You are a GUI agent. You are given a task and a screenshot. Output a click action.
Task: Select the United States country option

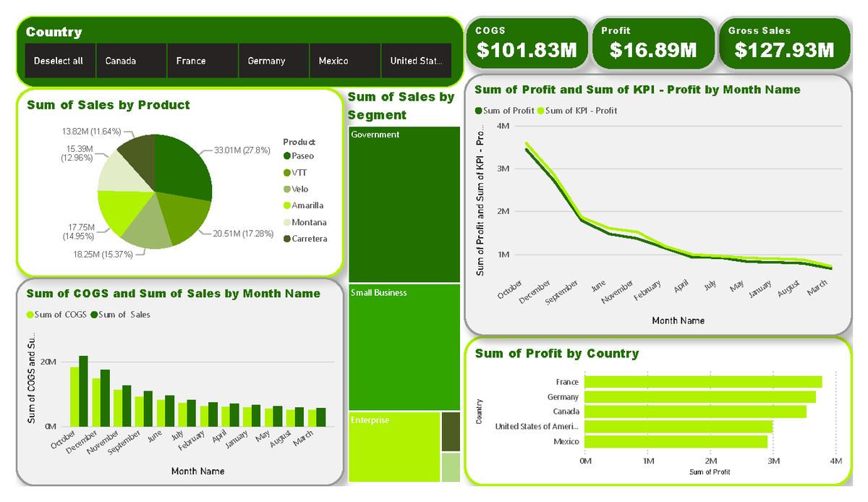click(416, 61)
